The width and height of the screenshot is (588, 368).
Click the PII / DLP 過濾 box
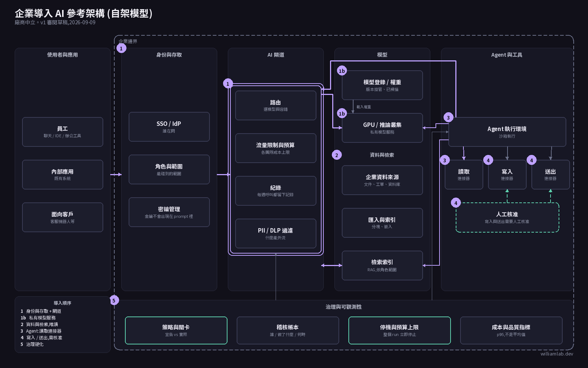coord(276,233)
